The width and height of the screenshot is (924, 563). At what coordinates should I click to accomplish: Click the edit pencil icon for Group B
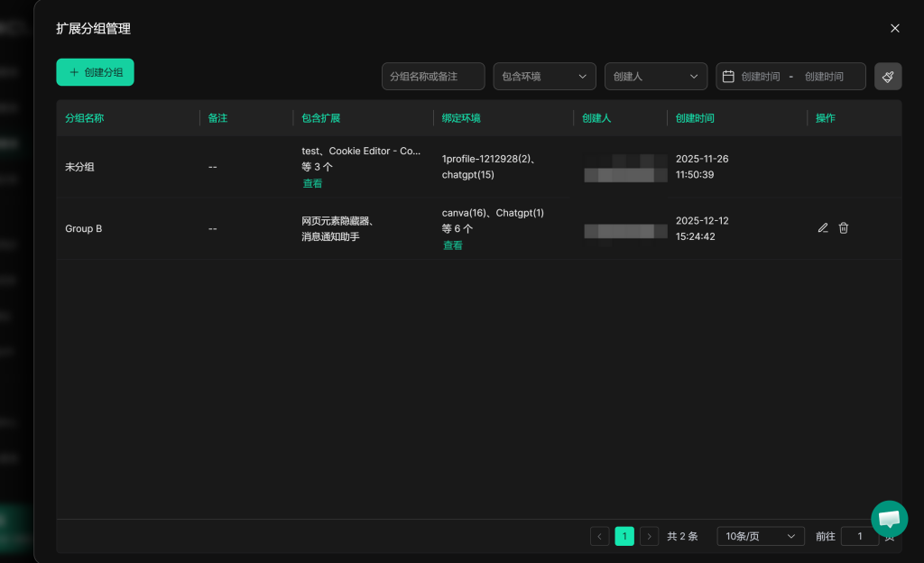(823, 228)
